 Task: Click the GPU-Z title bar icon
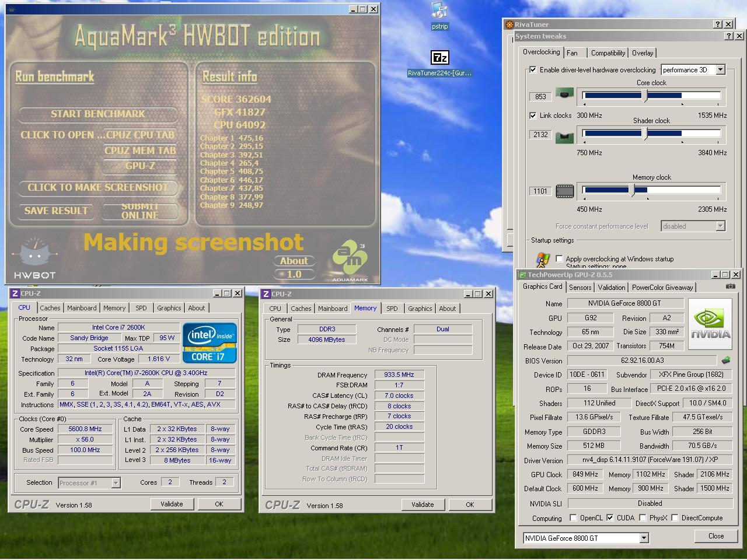[522, 275]
